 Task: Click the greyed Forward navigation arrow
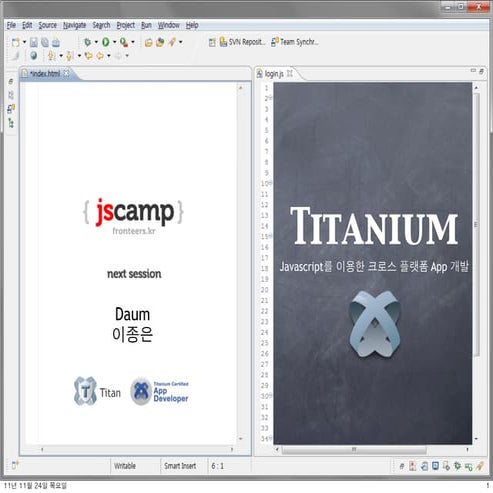[x=118, y=56]
